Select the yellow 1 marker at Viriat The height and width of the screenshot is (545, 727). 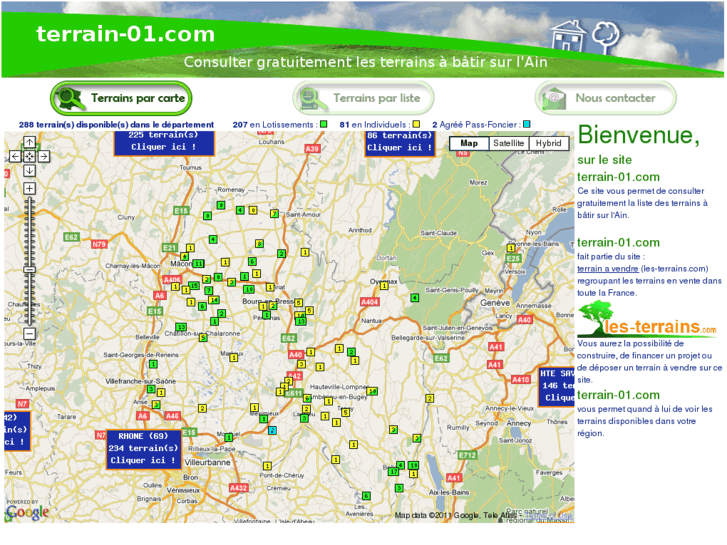[x=270, y=288]
